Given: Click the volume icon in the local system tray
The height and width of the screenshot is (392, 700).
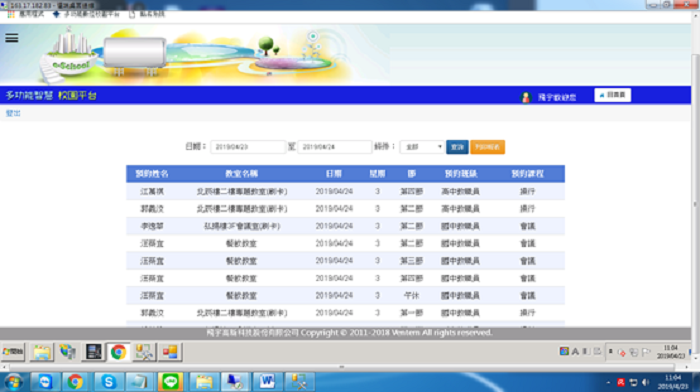Looking at the screenshot, I should pos(646,383).
